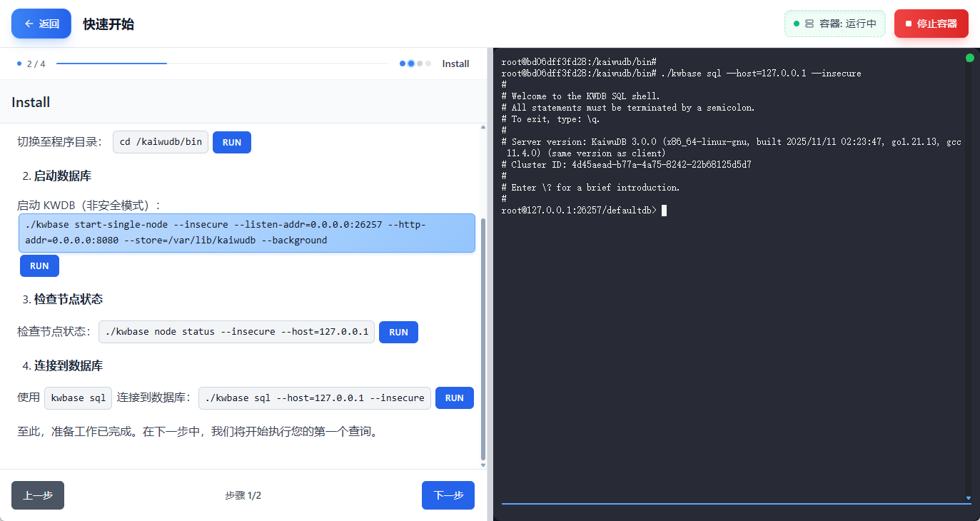Click the green connection dot in terminal corner
Viewport: 980px width, 521px height.
click(970, 58)
